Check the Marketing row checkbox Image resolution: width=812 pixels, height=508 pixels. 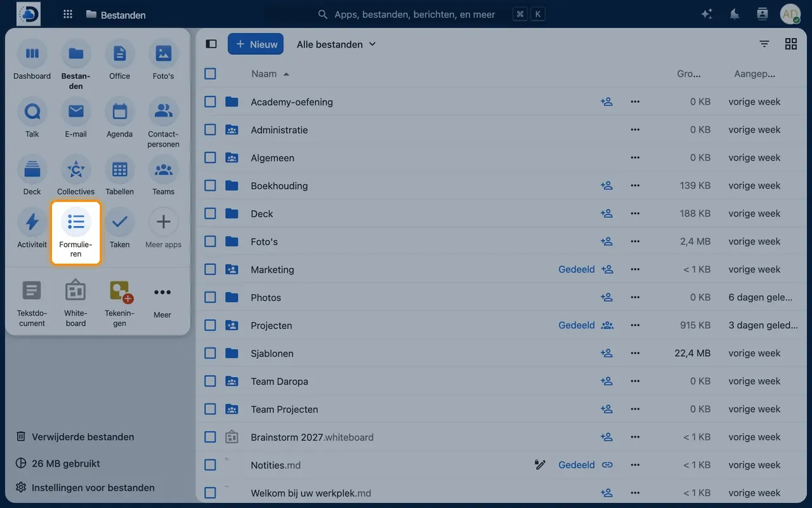click(210, 269)
